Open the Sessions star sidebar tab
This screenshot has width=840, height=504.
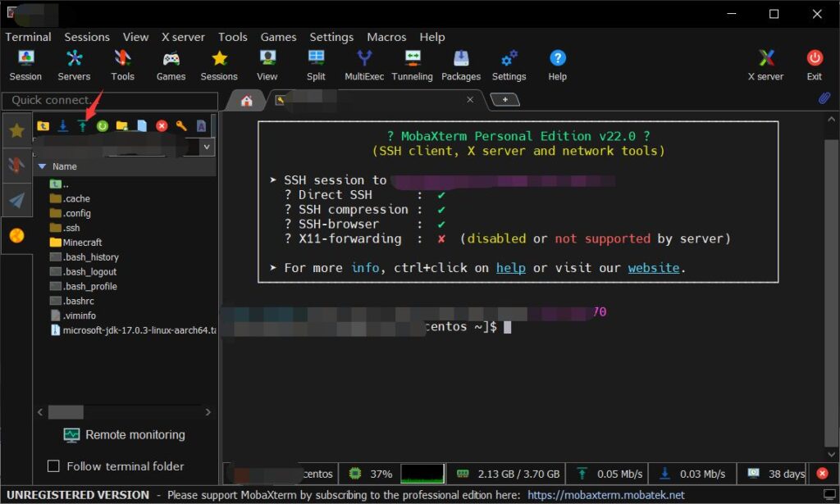[16, 130]
